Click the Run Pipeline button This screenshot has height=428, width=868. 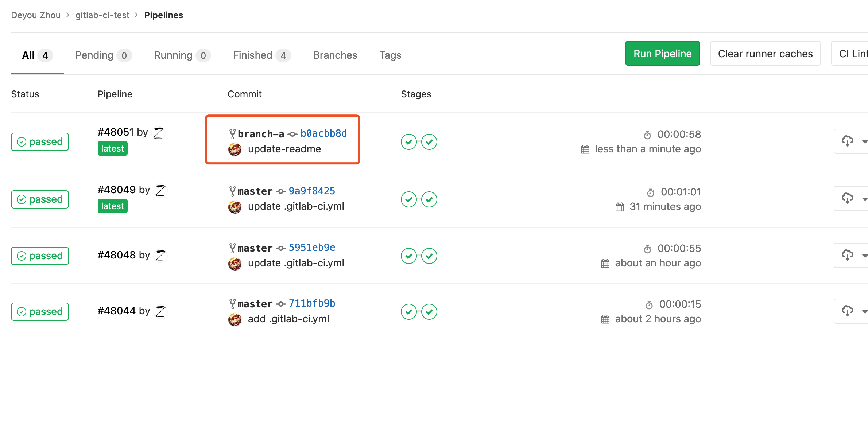coord(662,54)
